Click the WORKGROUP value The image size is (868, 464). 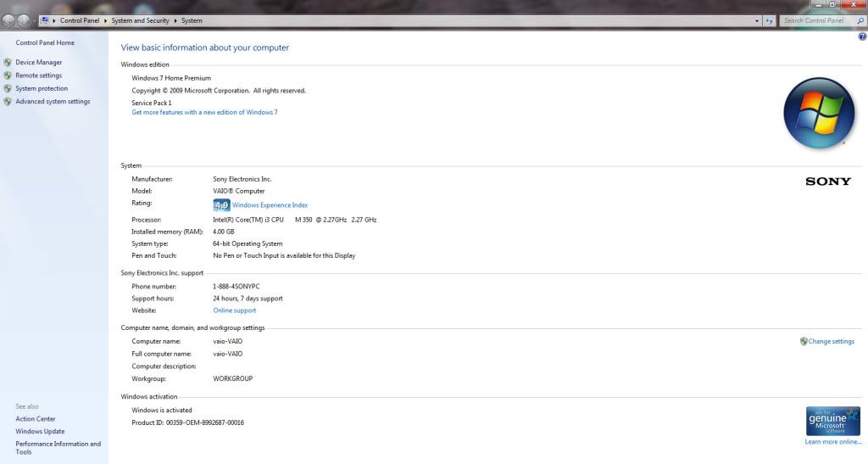pyautogui.click(x=232, y=378)
